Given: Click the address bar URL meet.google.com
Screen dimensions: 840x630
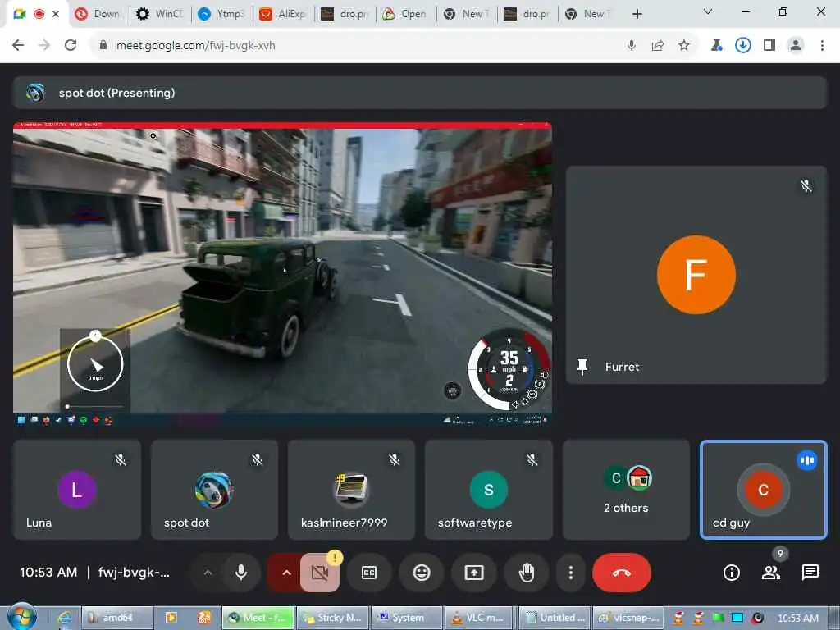Looking at the screenshot, I should click(x=195, y=46).
